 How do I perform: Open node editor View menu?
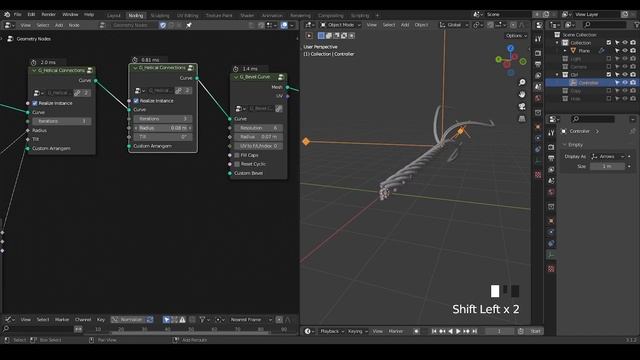click(x=25, y=25)
